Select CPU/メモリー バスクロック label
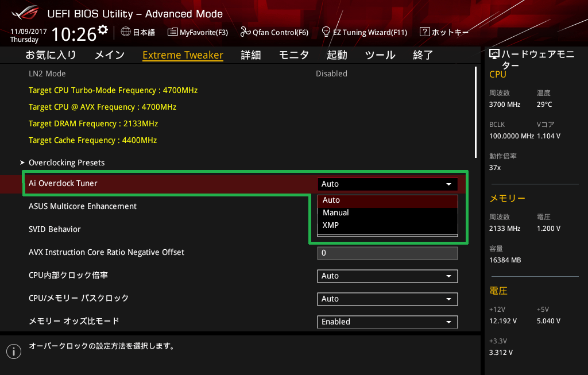The width and height of the screenshot is (588, 375). [x=79, y=298]
